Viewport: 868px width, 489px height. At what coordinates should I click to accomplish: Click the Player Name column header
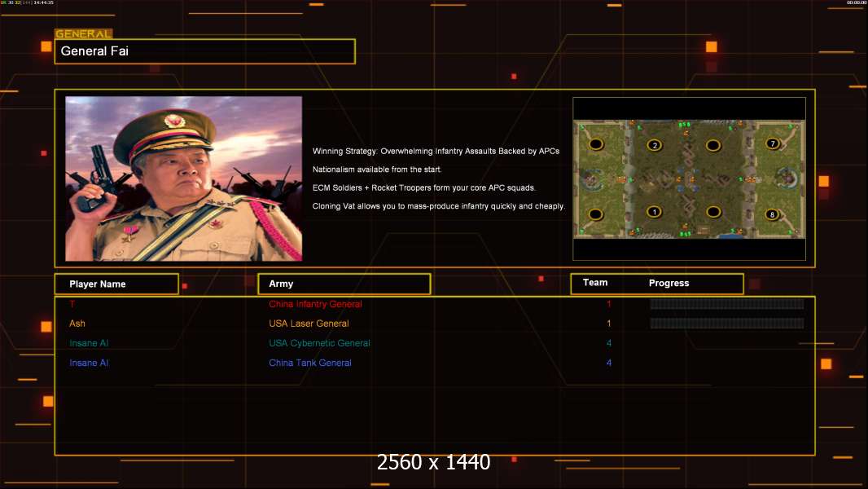click(x=116, y=284)
